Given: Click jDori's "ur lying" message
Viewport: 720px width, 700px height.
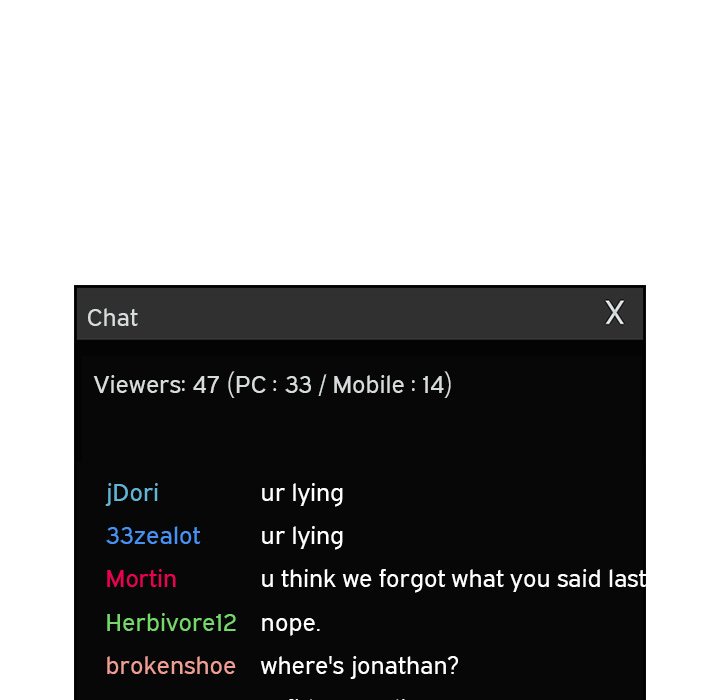Looking at the screenshot, I should (302, 494).
